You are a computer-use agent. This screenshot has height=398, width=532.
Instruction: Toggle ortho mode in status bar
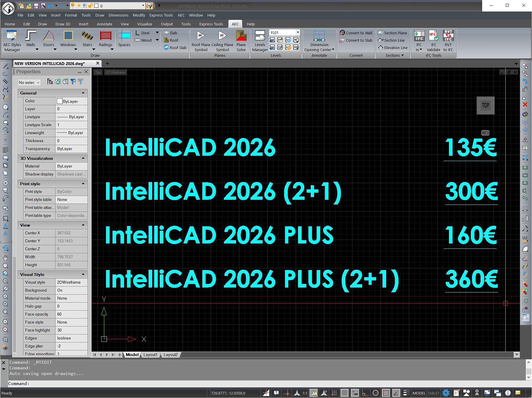tap(365, 393)
